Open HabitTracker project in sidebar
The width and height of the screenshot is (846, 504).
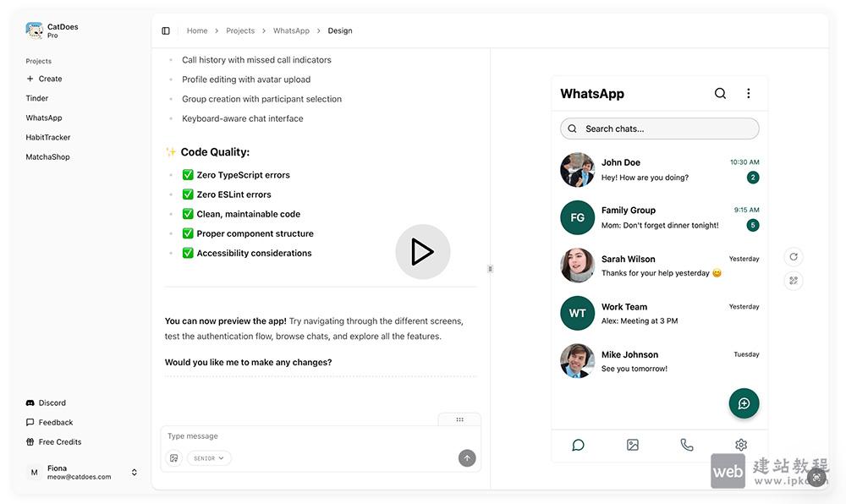pyautogui.click(x=48, y=137)
